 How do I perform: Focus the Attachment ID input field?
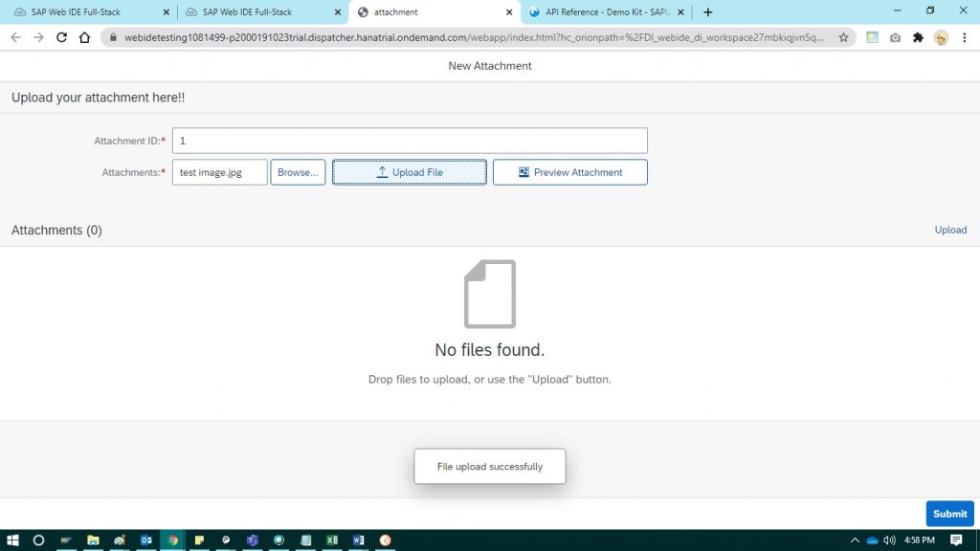coord(410,141)
